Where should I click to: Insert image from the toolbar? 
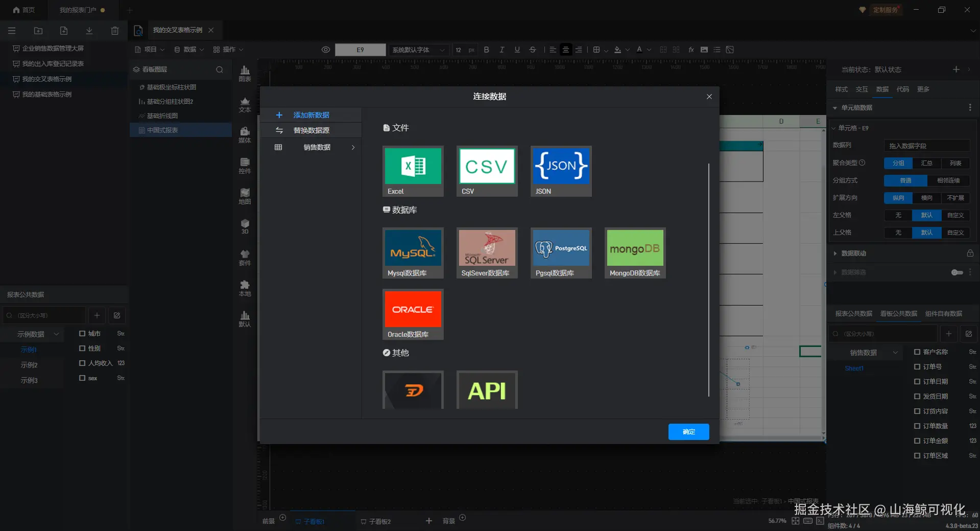coord(704,50)
